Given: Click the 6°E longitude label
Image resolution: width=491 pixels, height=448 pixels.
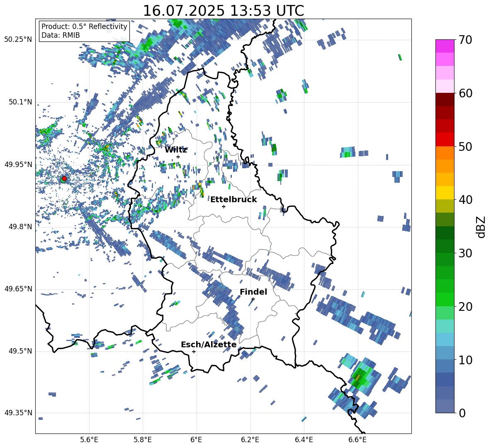Looking at the screenshot, I should pos(197,440).
